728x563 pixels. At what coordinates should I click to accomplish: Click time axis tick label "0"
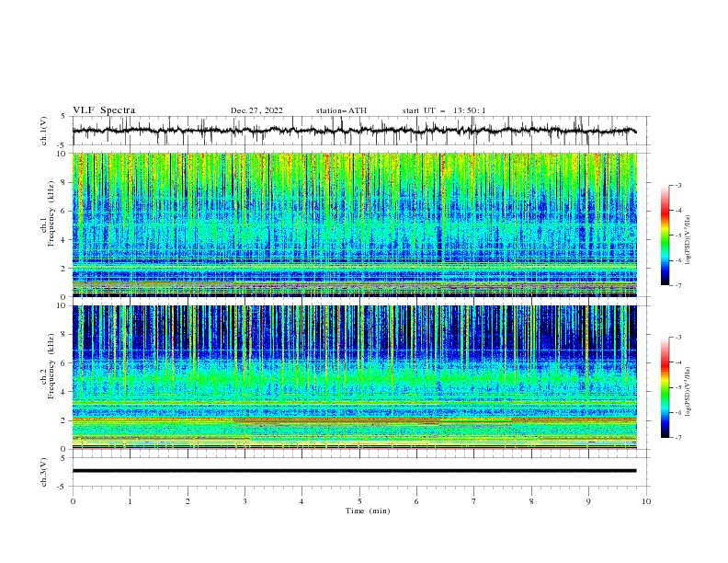click(x=73, y=501)
